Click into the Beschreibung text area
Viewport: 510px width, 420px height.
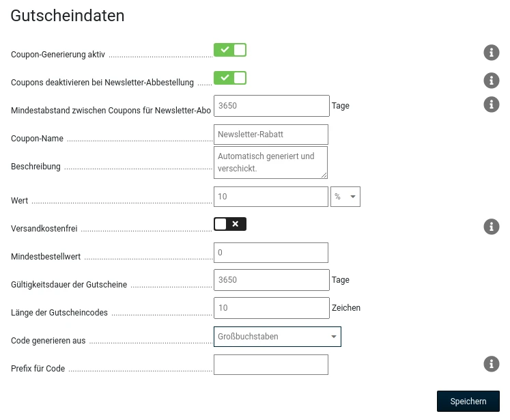coord(270,163)
